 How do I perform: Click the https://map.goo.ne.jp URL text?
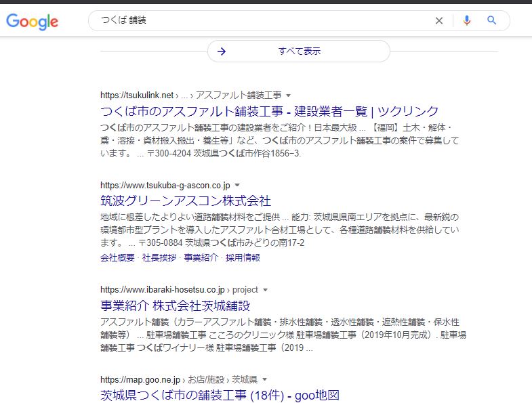[x=140, y=379]
